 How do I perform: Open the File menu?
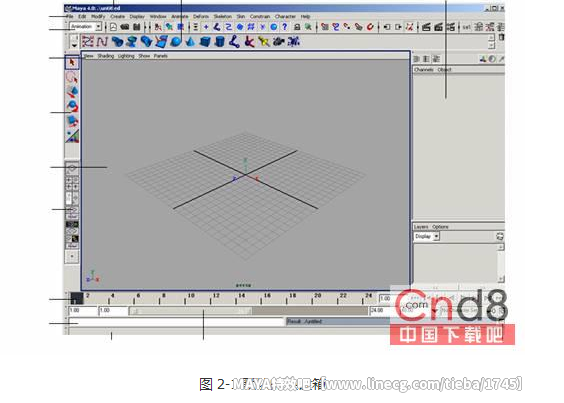69,17
